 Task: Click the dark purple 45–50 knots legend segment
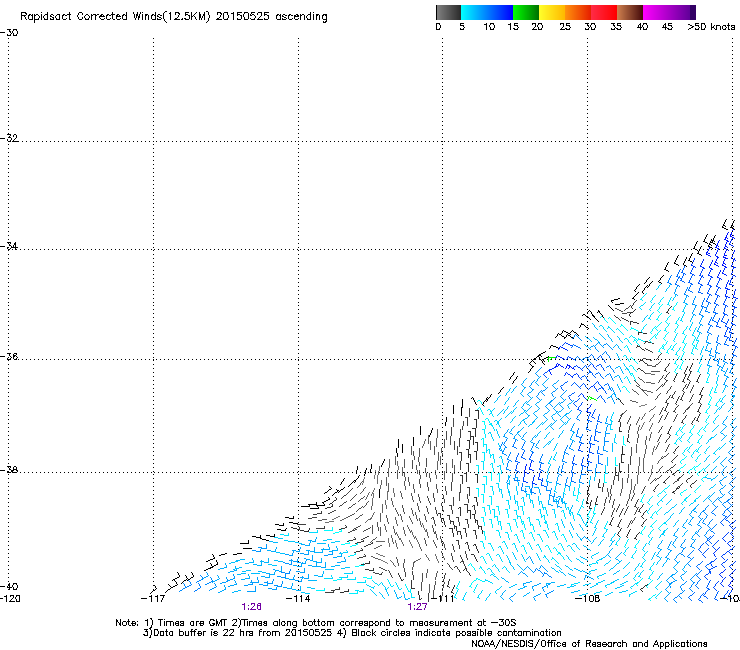pos(682,12)
